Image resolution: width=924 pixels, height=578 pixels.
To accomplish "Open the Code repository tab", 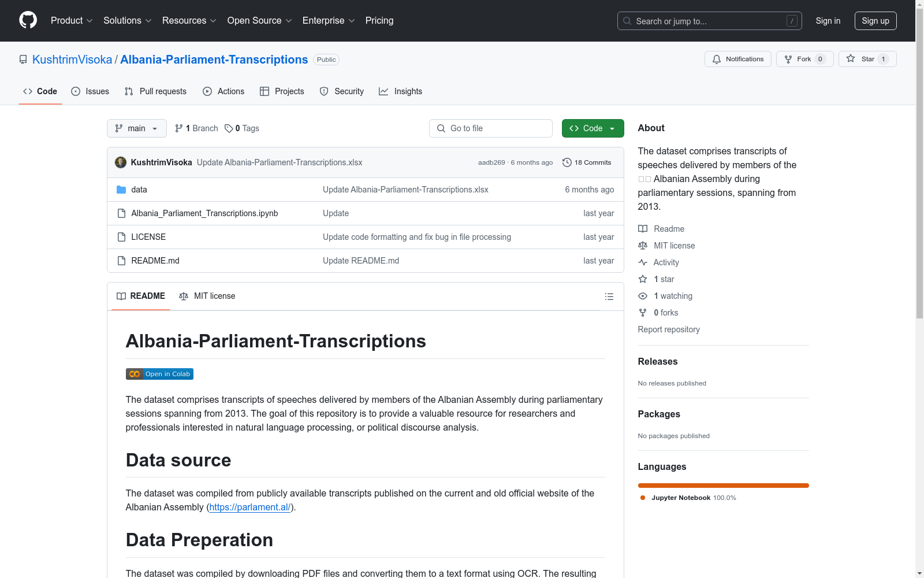I will click(40, 91).
